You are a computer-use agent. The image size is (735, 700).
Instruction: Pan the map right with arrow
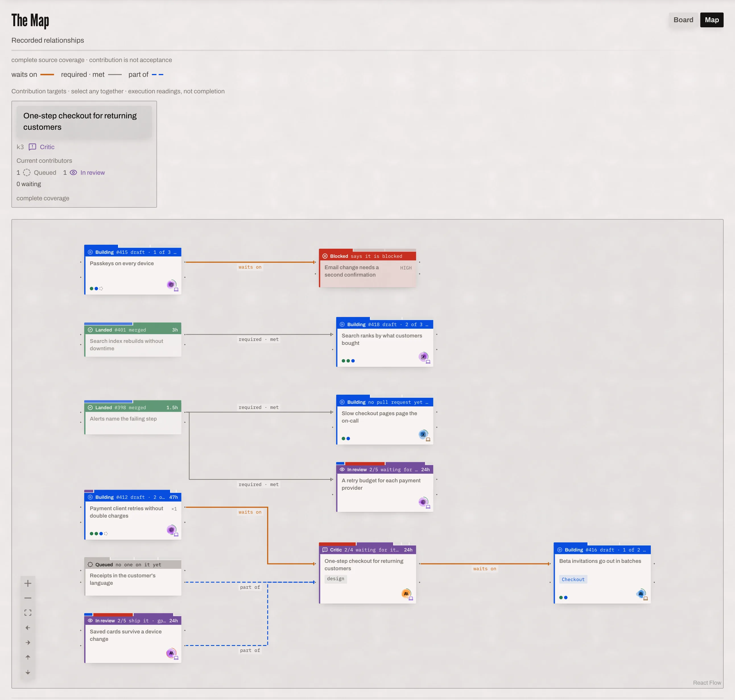[x=28, y=643]
